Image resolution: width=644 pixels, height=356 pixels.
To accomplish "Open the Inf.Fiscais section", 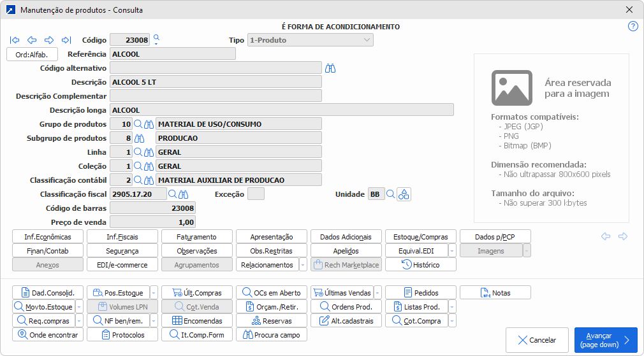I will 122,237.
